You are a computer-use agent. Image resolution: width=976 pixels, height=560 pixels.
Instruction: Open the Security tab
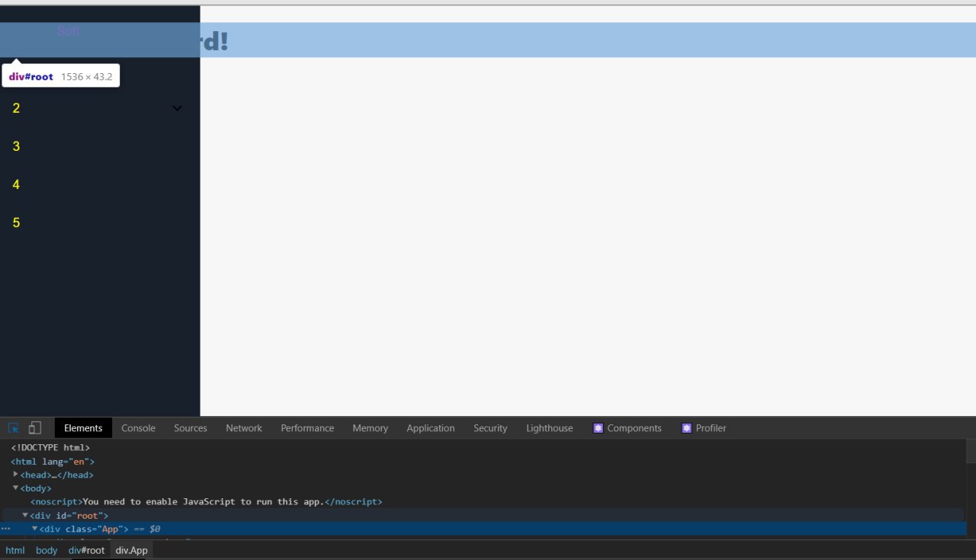(x=490, y=428)
